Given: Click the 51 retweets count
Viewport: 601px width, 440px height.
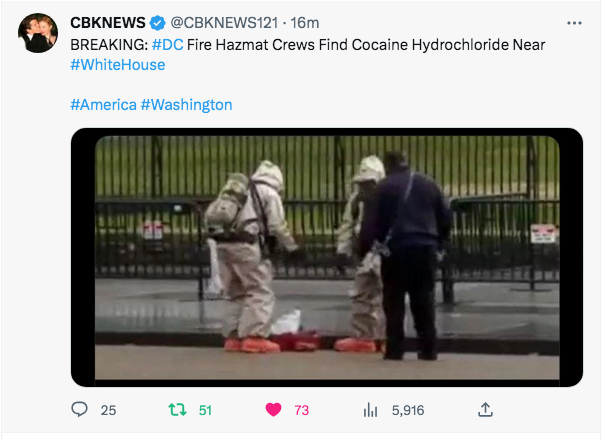Looking at the screenshot, I should [205, 410].
